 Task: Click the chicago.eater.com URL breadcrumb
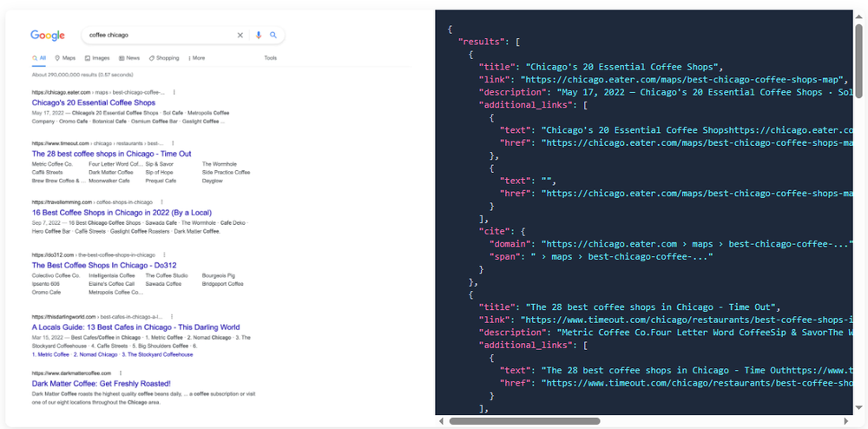point(98,92)
